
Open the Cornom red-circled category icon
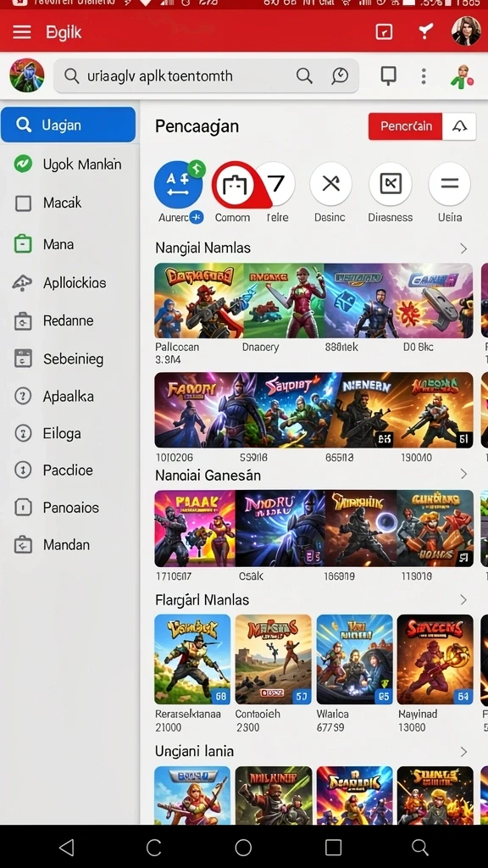point(234,185)
